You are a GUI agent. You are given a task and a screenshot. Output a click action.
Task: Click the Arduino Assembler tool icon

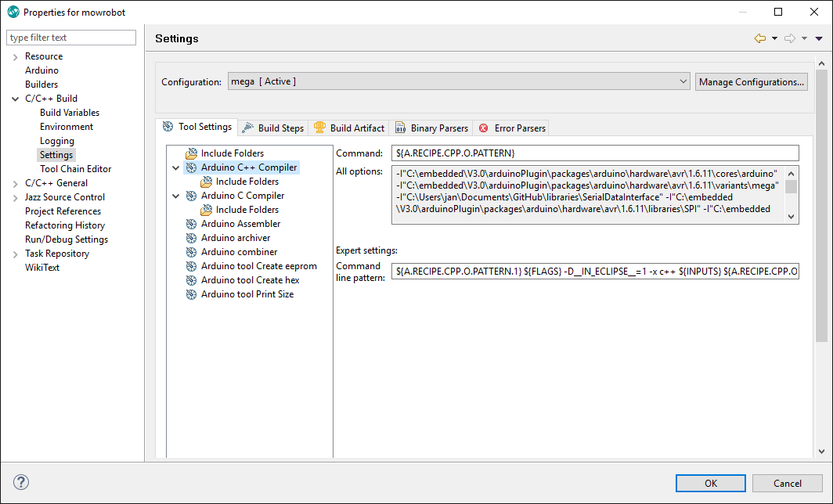coord(191,224)
